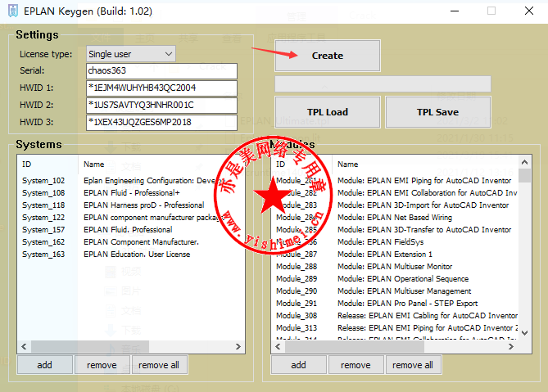Select Module_287 EPLAN Extension 1 row
Image resolution: width=548 pixels, height=392 pixels.
(x=395, y=255)
